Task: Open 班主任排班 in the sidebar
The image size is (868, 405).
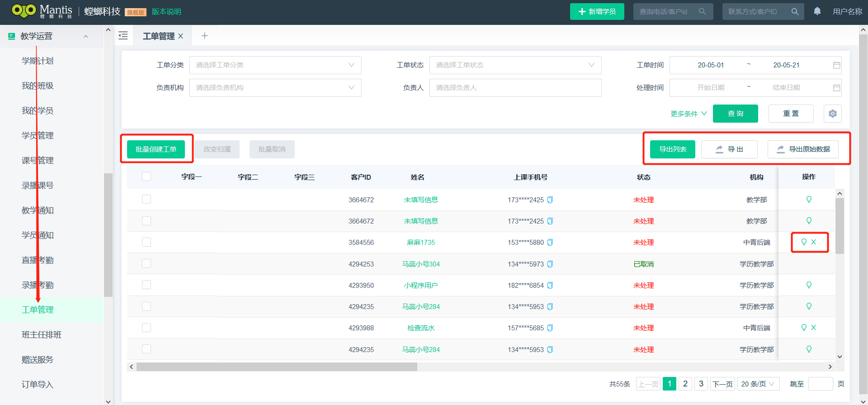Action: [x=42, y=335]
